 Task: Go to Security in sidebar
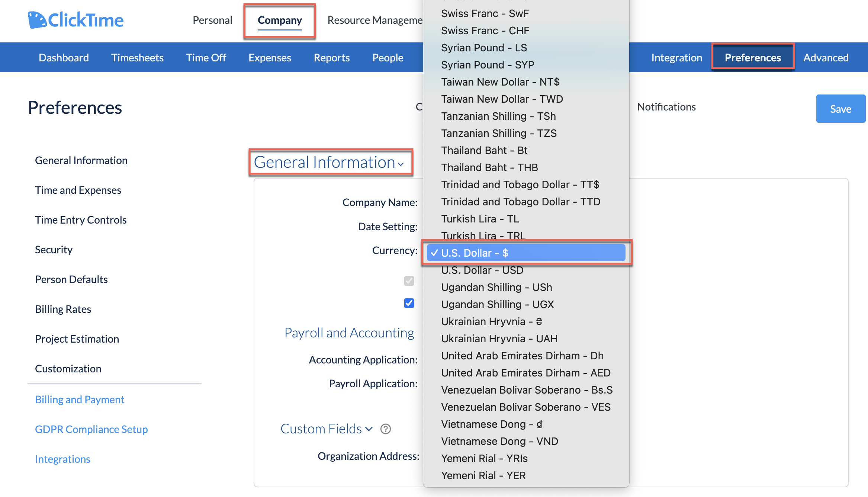54,250
